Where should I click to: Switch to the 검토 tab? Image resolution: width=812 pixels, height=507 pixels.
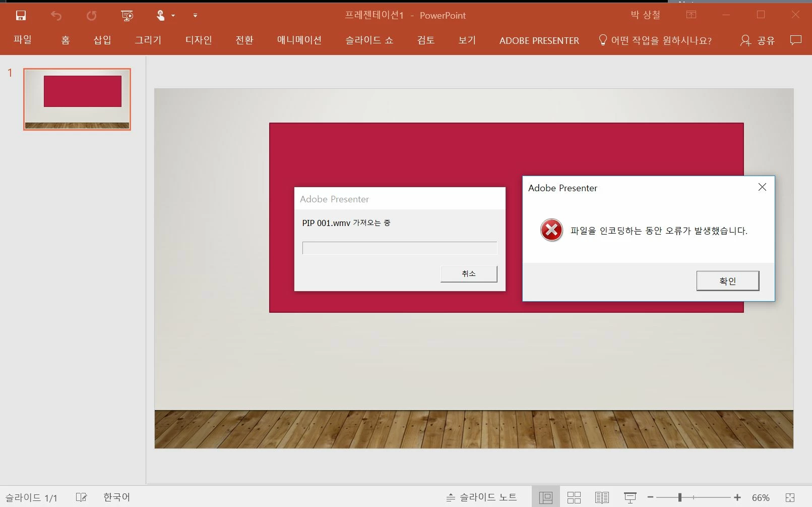(426, 40)
